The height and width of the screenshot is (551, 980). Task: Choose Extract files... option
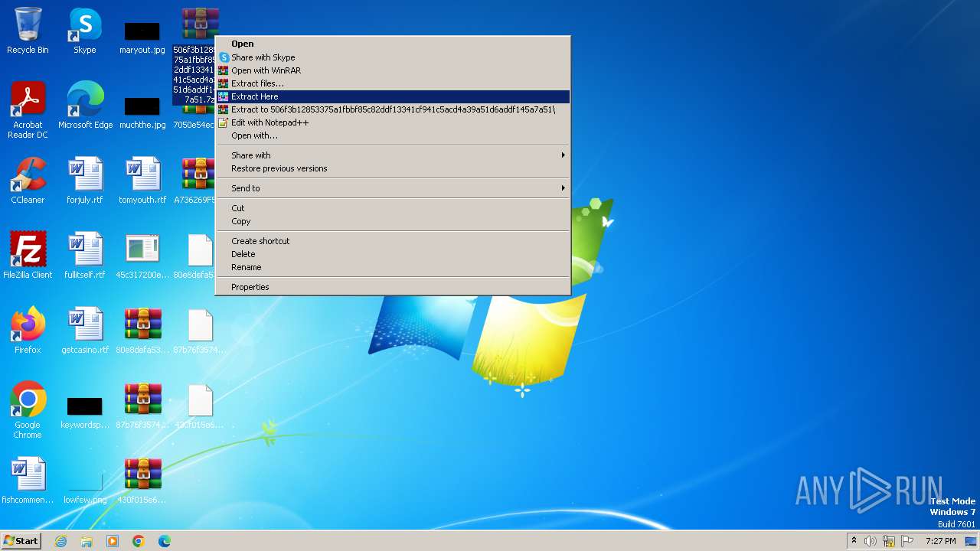click(392, 83)
